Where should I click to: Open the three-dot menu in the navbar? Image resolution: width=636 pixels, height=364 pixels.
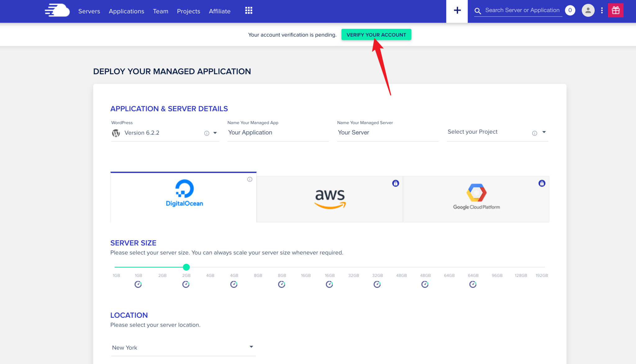(x=602, y=10)
